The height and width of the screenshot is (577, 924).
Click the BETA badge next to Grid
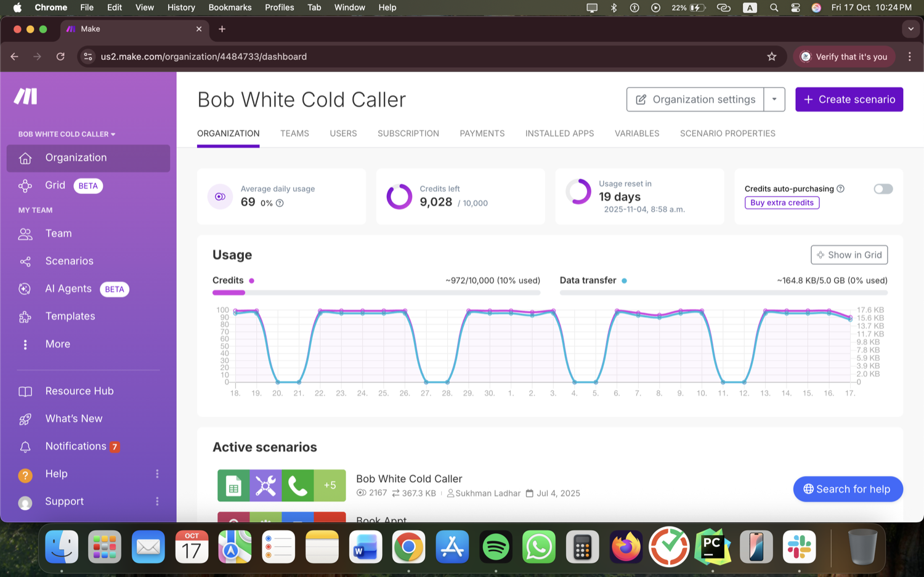coord(88,186)
